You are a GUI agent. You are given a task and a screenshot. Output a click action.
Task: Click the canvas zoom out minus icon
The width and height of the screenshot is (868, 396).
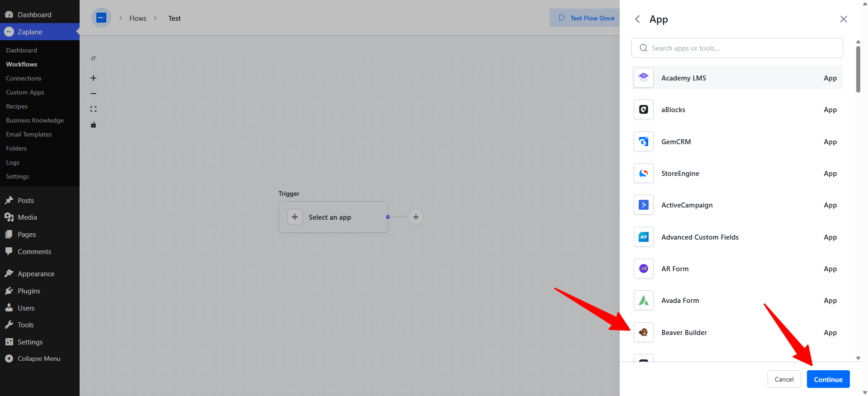tap(93, 94)
